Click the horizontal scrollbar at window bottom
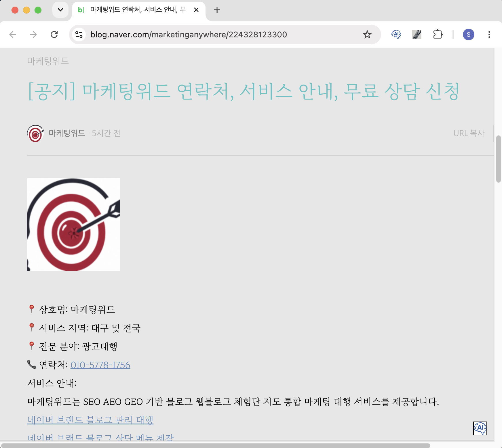This screenshot has height=448, width=502. point(216,445)
